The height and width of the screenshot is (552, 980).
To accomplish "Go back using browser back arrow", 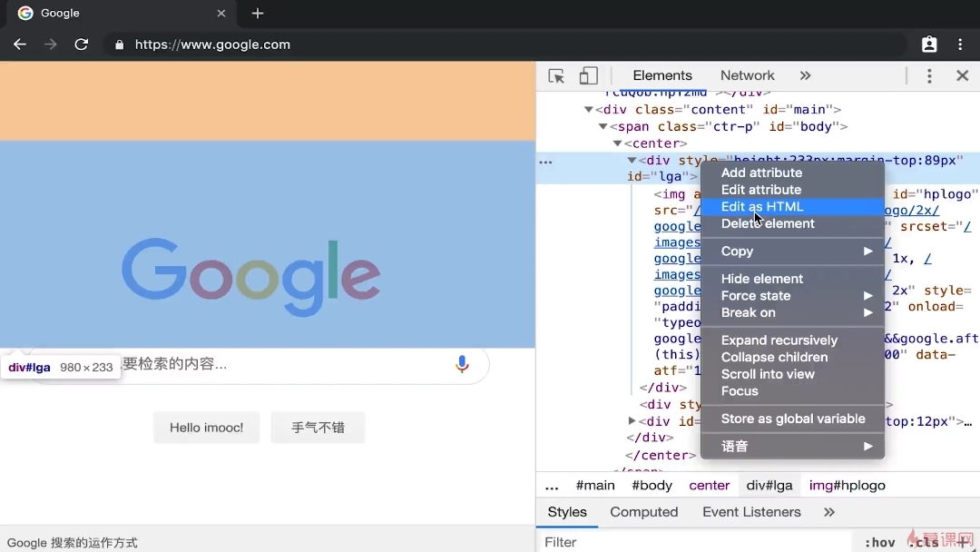I will point(20,44).
